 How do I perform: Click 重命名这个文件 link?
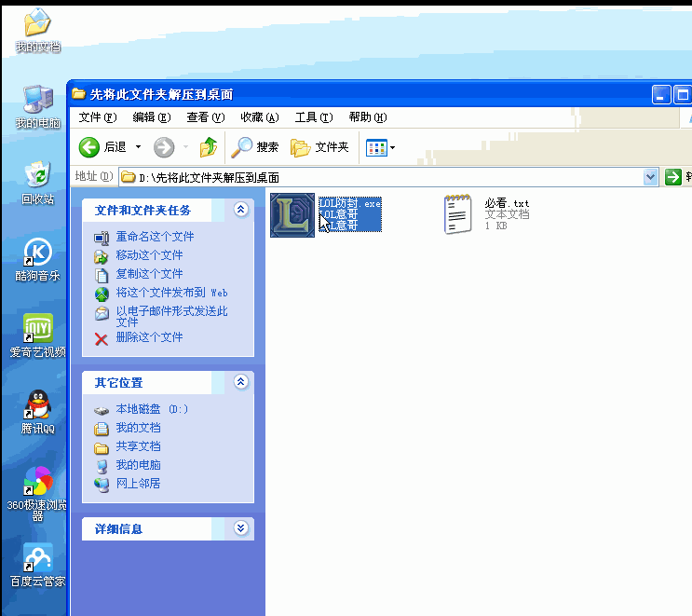(155, 237)
